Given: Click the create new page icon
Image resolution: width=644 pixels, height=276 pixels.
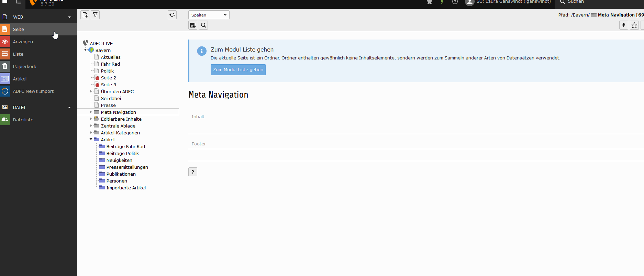Looking at the screenshot, I should click(85, 15).
